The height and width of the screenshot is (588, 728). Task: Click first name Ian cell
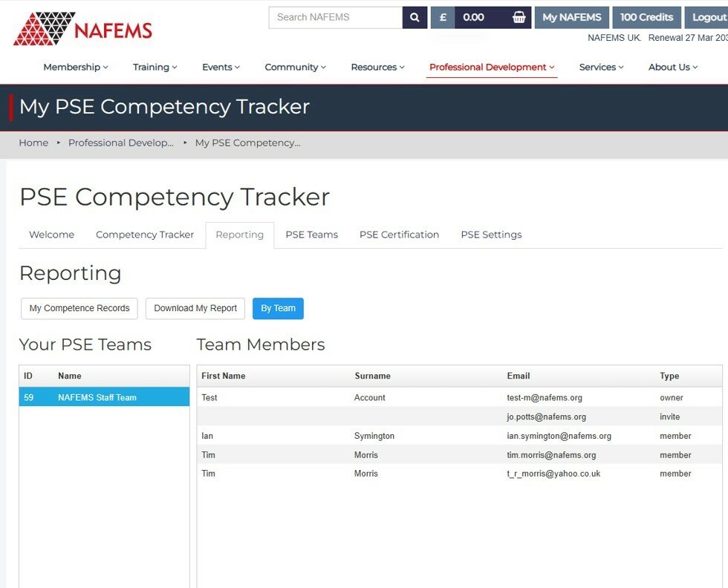pos(207,436)
